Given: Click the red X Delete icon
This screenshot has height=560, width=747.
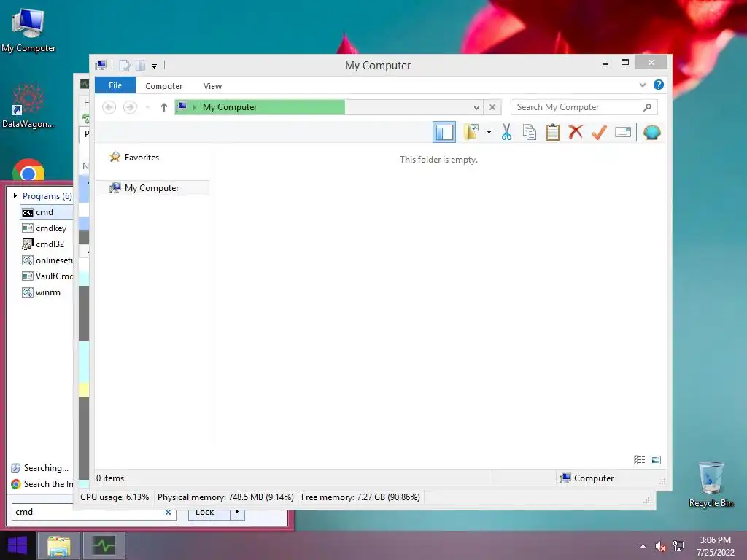Looking at the screenshot, I should 576,132.
